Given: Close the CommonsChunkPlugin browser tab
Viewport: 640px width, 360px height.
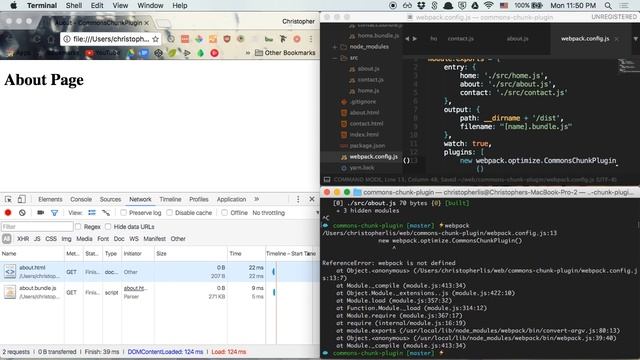Looking at the screenshot, I should click(x=147, y=23).
